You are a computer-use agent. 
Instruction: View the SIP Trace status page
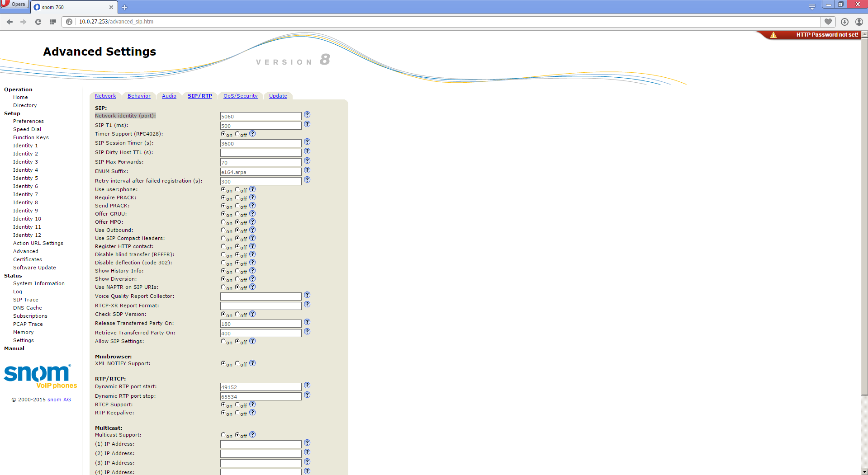26,300
